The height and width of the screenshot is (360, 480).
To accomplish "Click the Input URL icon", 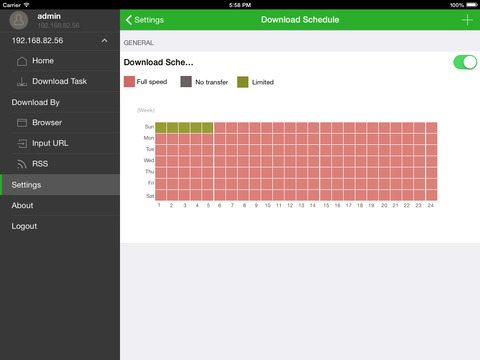I will pyautogui.click(x=22, y=144).
